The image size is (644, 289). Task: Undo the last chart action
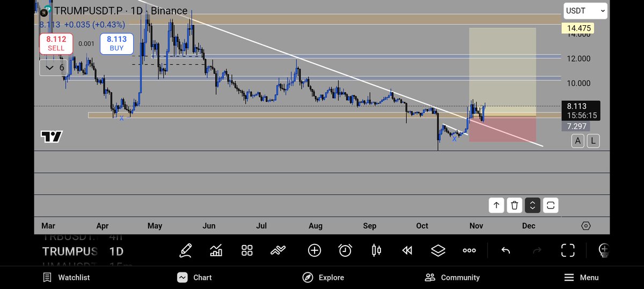[505, 250]
